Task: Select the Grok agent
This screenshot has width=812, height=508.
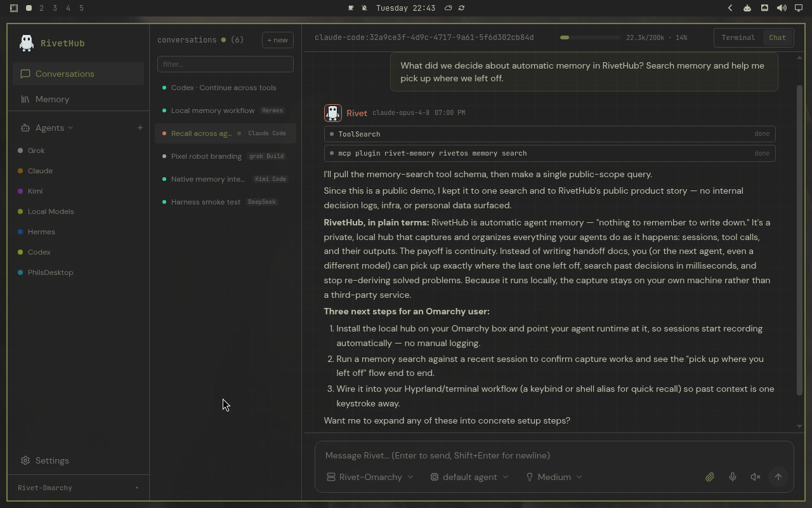Action: 79,150
